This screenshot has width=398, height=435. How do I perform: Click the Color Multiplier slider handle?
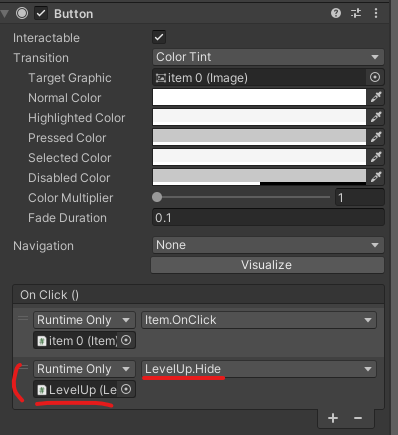pos(157,197)
